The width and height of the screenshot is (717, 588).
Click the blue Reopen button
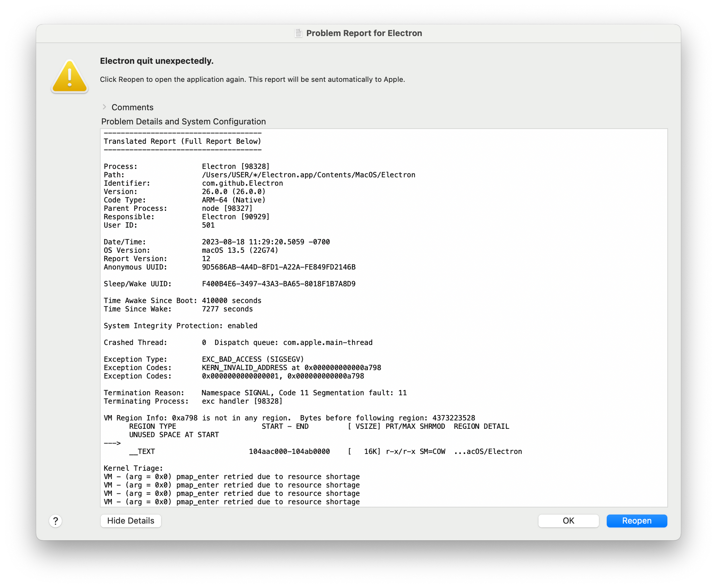636,521
